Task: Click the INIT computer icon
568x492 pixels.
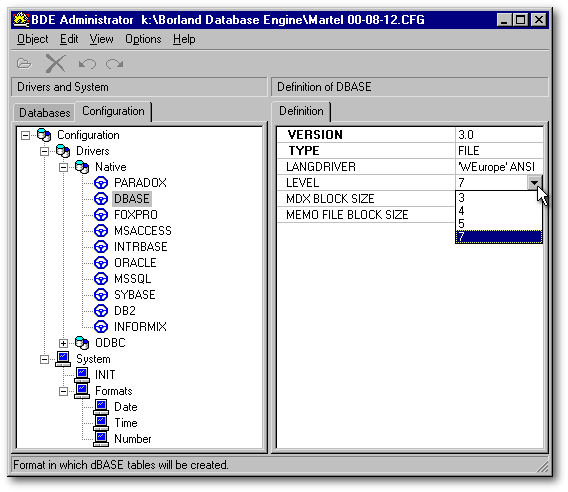Action: tap(82, 375)
